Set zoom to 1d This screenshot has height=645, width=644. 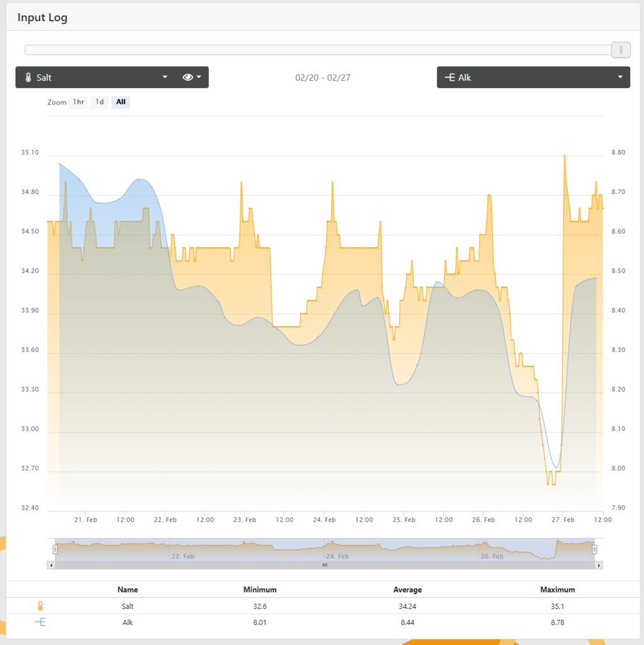99,102
